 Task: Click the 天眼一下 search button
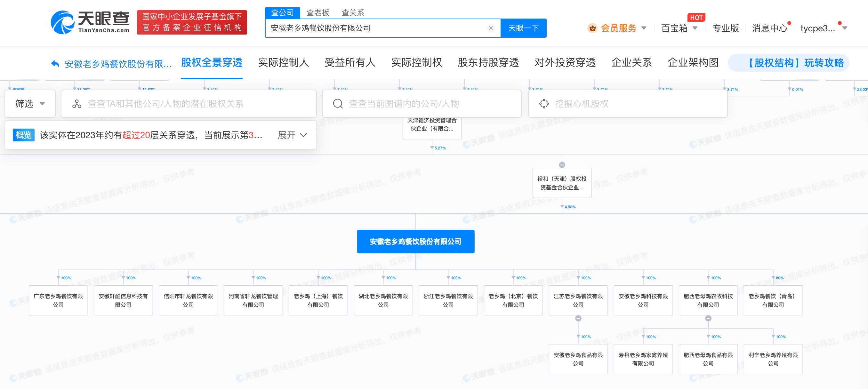coord(523,28)
